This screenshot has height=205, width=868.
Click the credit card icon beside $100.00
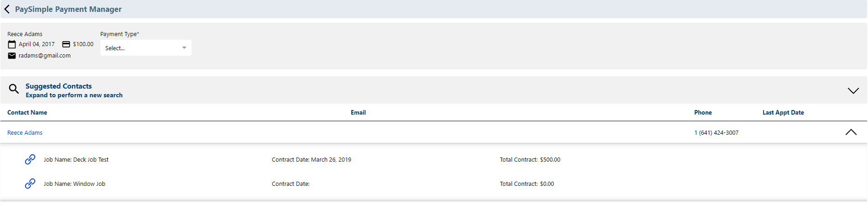click(66, 44)
